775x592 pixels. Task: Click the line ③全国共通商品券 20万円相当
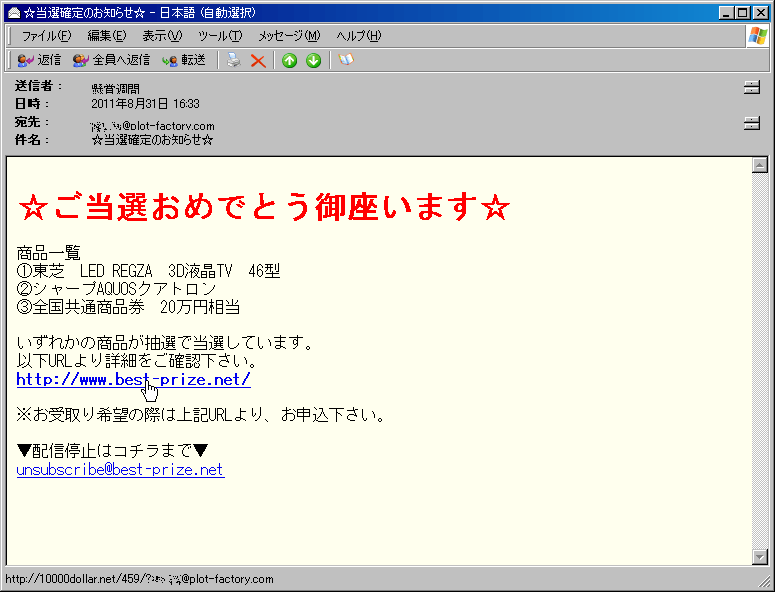128,307
